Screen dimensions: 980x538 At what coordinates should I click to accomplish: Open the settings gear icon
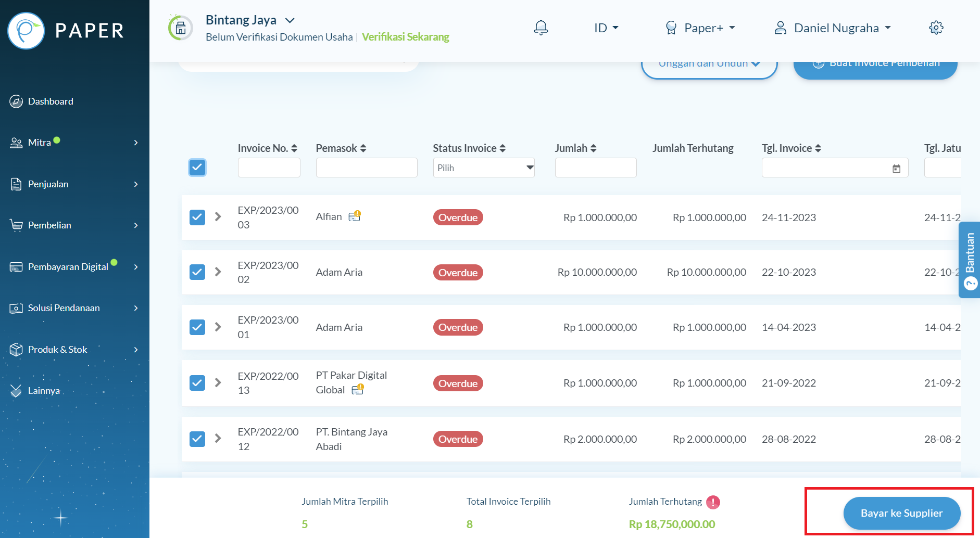click(936, 28)
